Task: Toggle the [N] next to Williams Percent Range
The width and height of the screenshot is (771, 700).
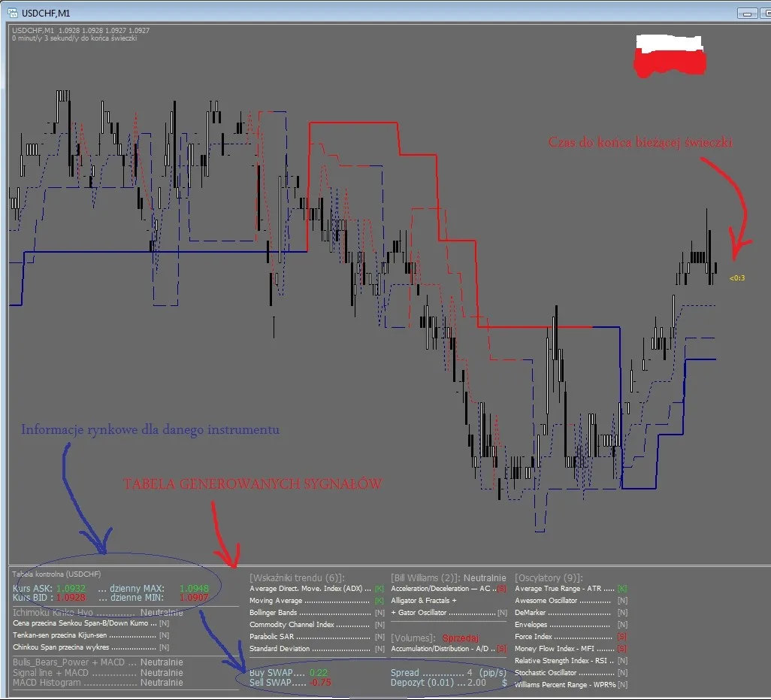Action: (621, 685)
